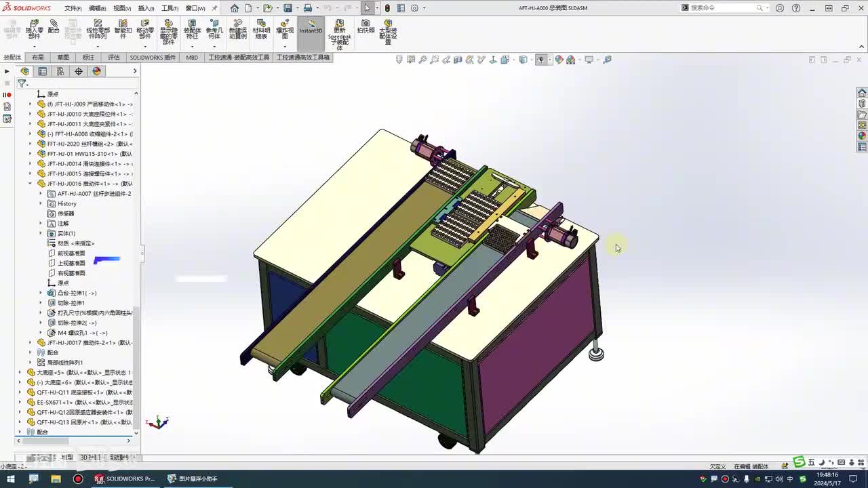Open the 窗口(W) menu
Image resolution: width=868 pixels, height=488 pixels.
(x=195, y=8)
